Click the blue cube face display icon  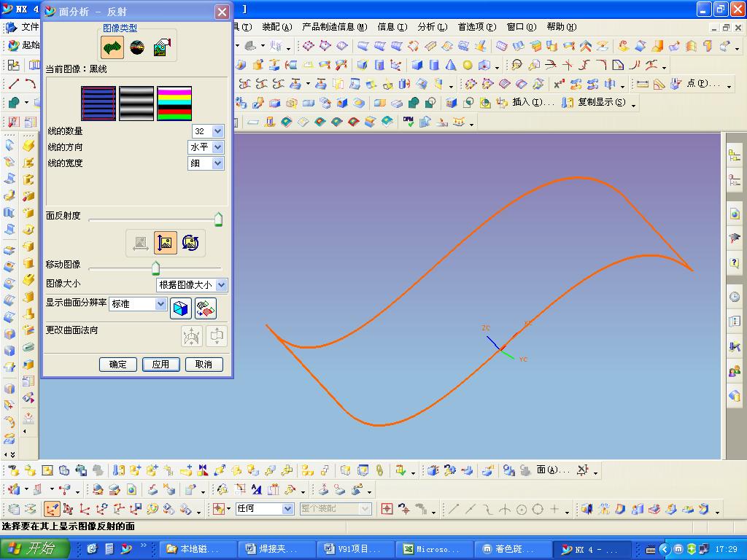(181, 308)
